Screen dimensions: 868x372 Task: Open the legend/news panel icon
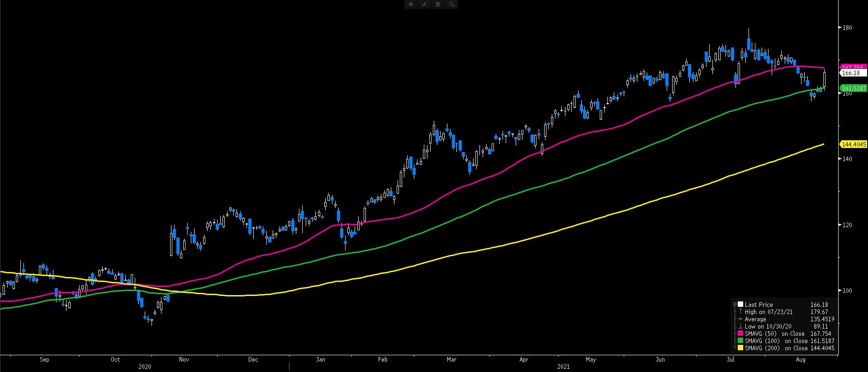[438, 5]
